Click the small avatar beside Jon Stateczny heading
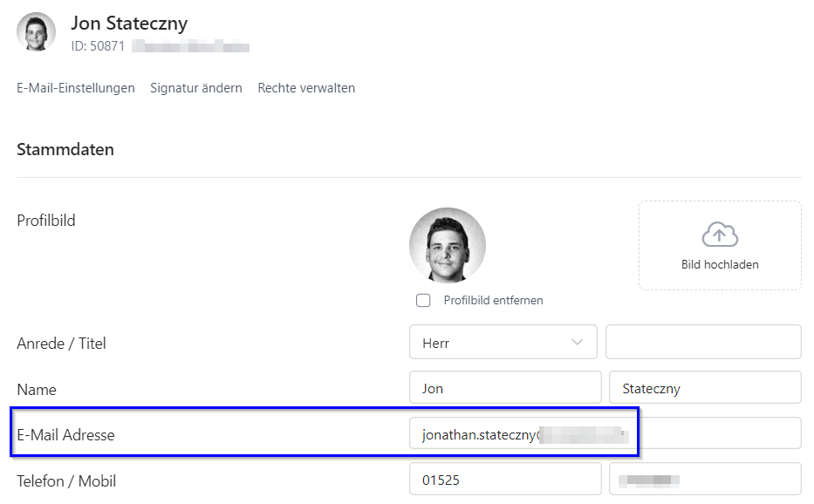The width and height of the screenshot is (814, 504). coord(37,32)
